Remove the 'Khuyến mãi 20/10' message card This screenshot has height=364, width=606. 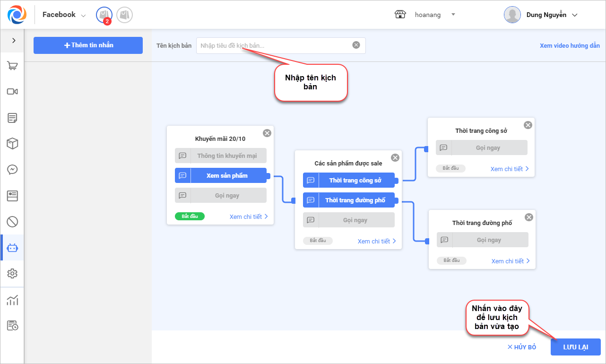[x=267, y=133]
